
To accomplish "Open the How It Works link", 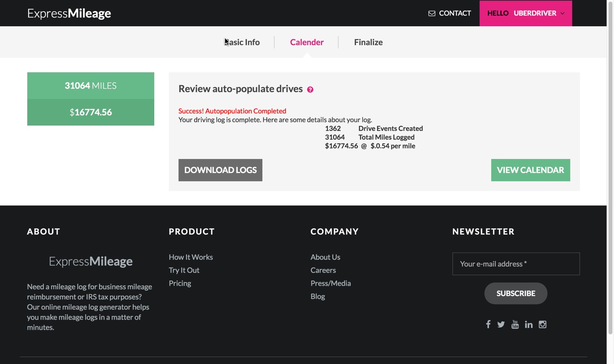I will [191, 257].
